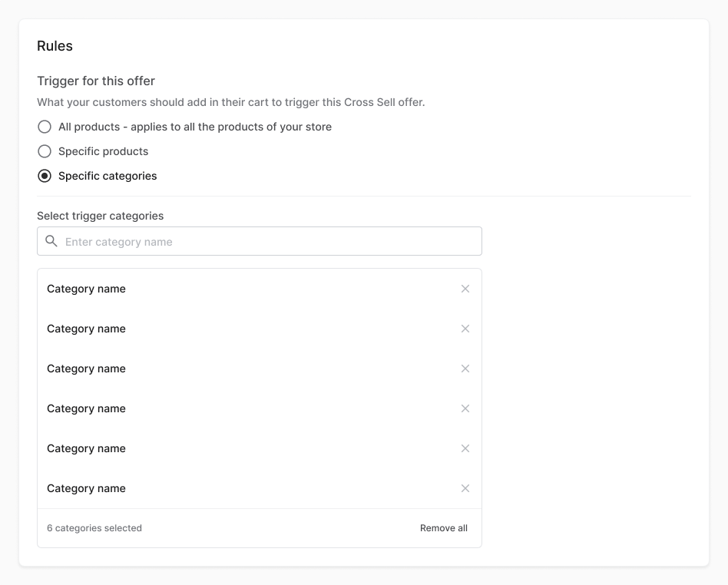This screenshot has height=585, width=728.
Task: Select the second Category name row
Action: click(260, 329)
